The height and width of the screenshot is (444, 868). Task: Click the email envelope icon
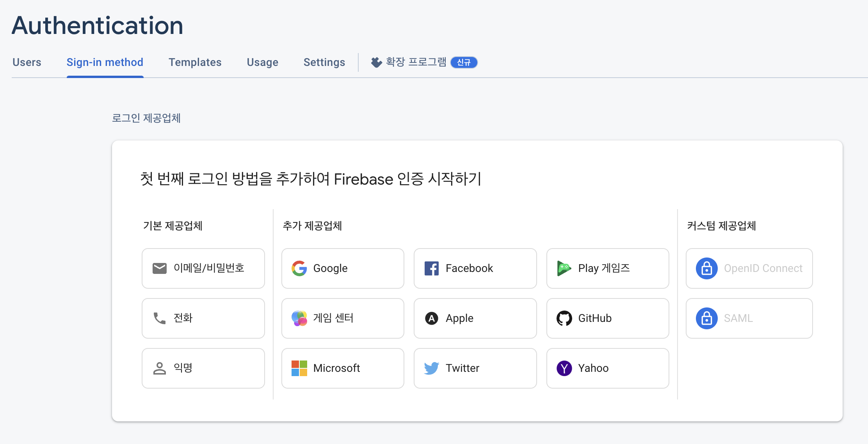pos(159,268)
